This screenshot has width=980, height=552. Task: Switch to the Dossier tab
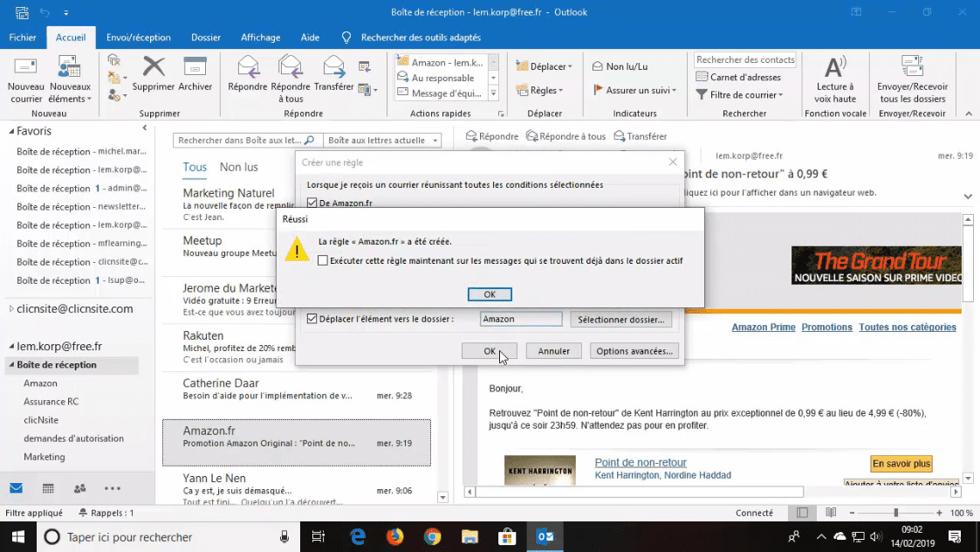[x=206, y=38]
